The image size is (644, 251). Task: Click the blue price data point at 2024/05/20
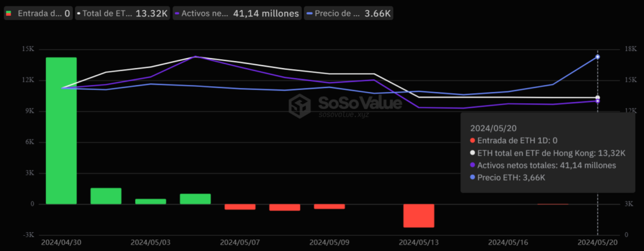pyautogui.click(x=597, y=57)
